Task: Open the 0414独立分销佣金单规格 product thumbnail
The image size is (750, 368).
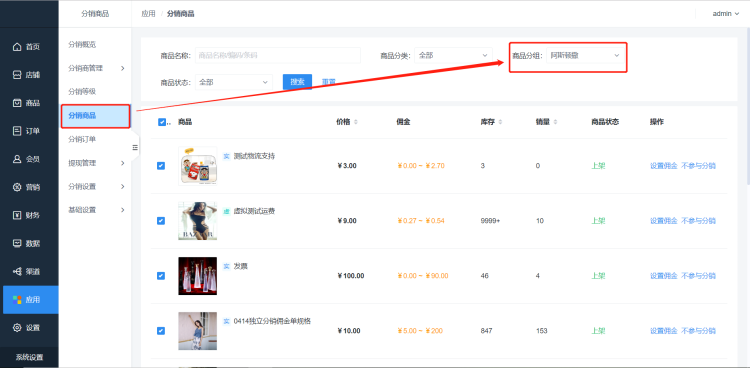Action: [198, 331]
